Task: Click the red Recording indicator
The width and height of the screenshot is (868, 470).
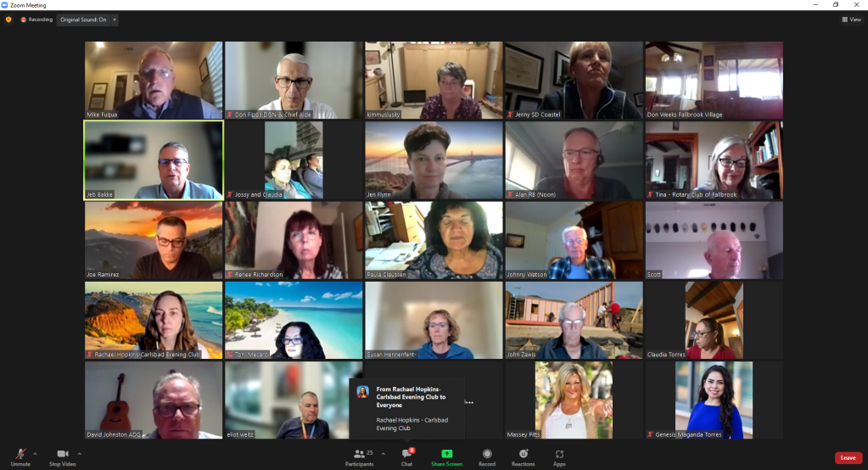Action: pos(36,20)
